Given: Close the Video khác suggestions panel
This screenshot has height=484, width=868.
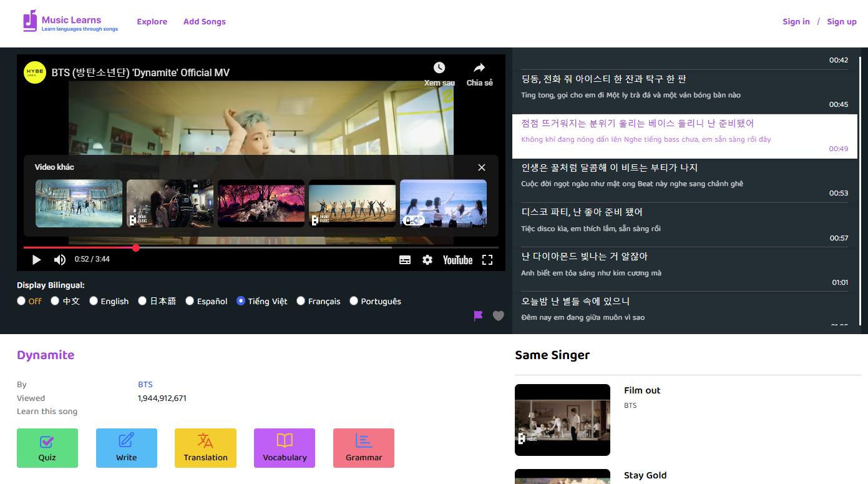Looking at the screenshot, I should tap(482, 167).
